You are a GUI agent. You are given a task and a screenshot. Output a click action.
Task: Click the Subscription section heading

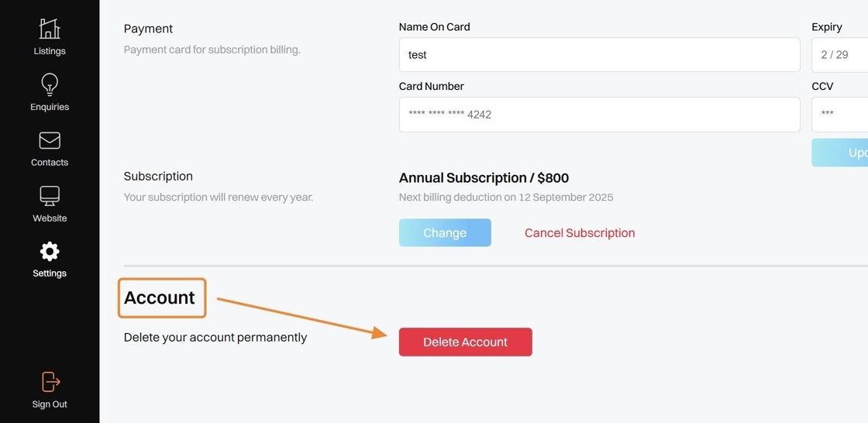pos(158,177)
